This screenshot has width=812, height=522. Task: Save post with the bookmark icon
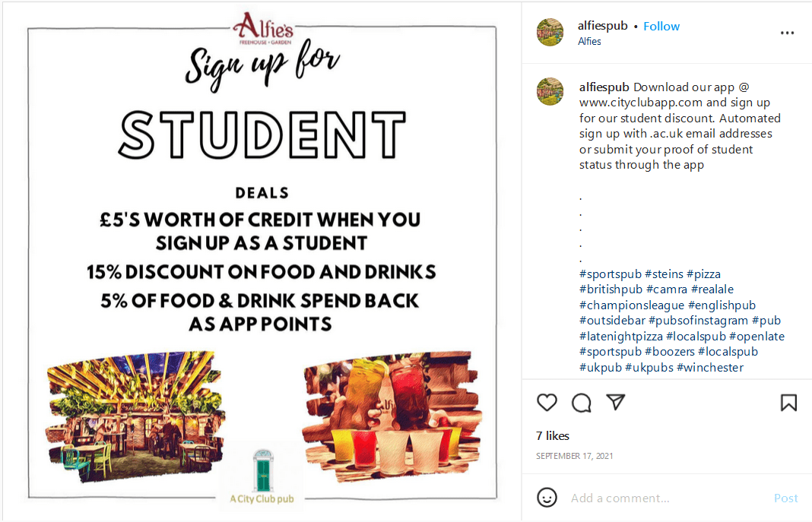coord(788,403)
